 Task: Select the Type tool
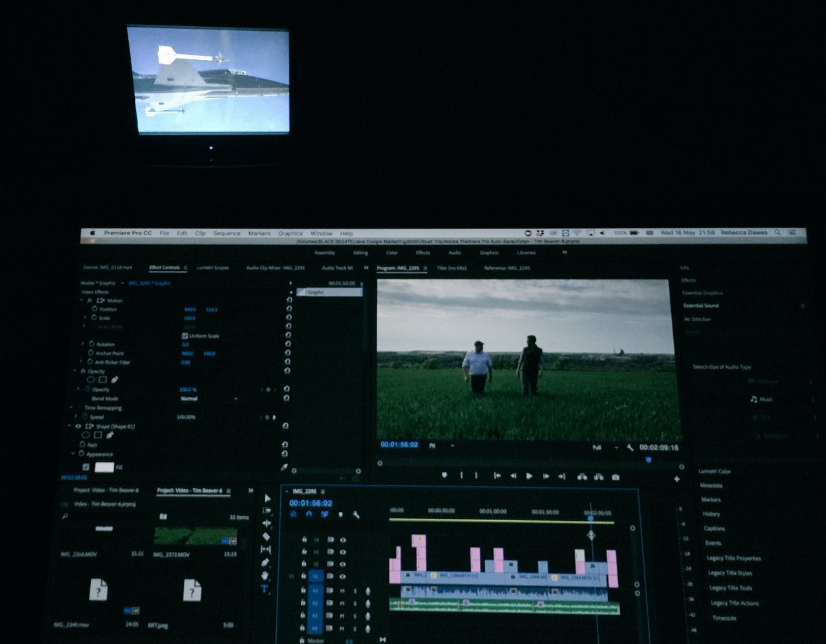tap(264, 589)
